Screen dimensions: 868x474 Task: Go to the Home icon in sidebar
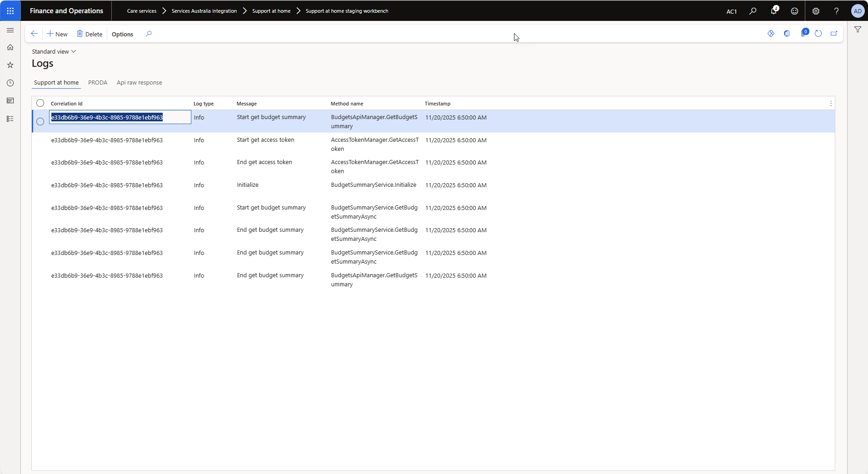point(10,47)
